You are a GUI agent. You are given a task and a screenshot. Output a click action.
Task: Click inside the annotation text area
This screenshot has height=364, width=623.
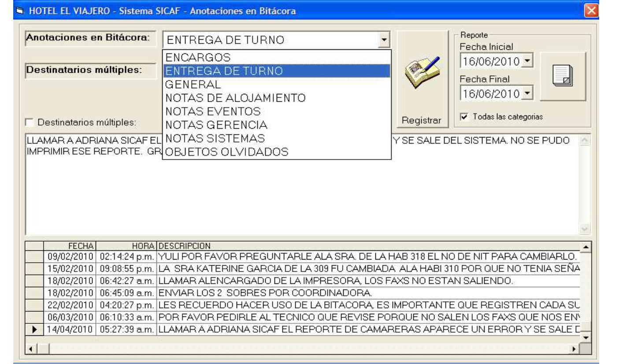click(300, 194)
